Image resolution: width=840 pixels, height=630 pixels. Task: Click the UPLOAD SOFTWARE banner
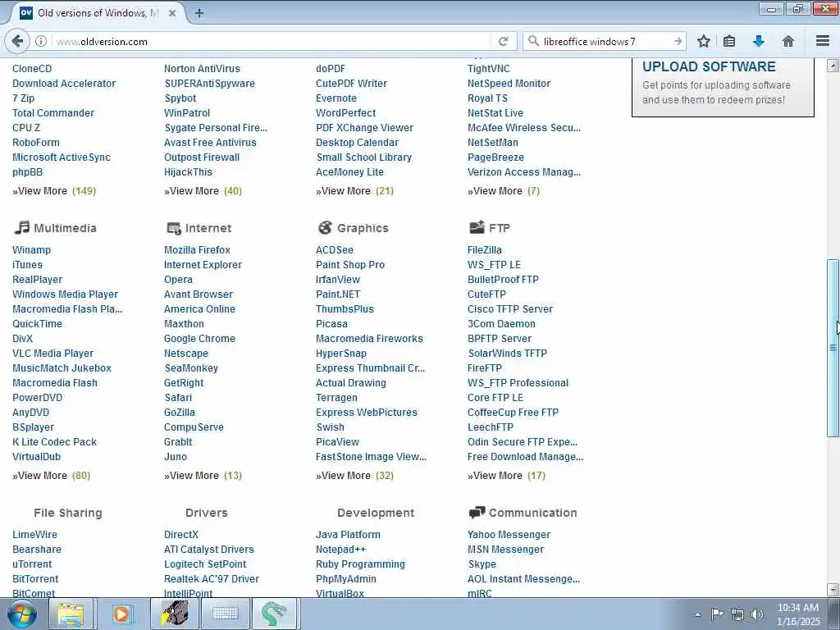click(x=723, y=87)
